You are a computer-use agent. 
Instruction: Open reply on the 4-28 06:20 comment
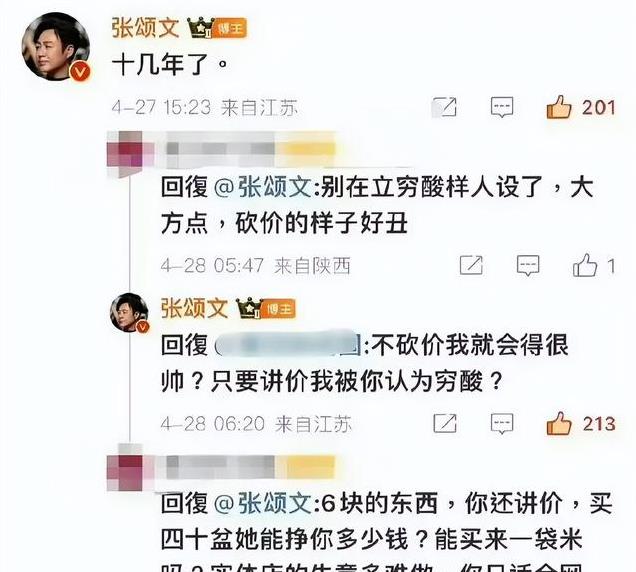(502, 424)
